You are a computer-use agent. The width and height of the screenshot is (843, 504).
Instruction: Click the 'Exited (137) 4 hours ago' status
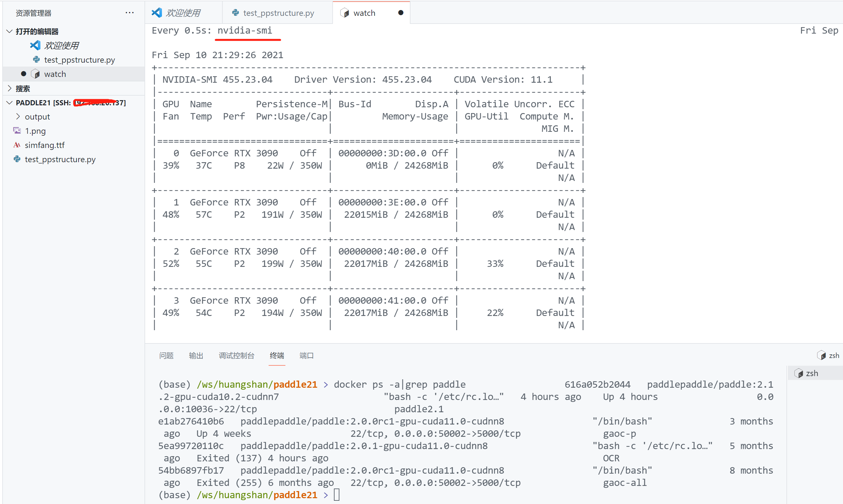click(x=262, y=458)
